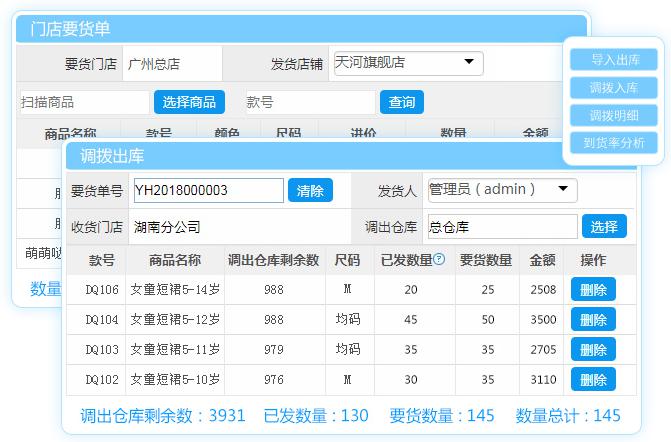The height and width of the screenshot is (442, 671).
Task: Click the 要货数量 column header
Action: tap(486, 260)
